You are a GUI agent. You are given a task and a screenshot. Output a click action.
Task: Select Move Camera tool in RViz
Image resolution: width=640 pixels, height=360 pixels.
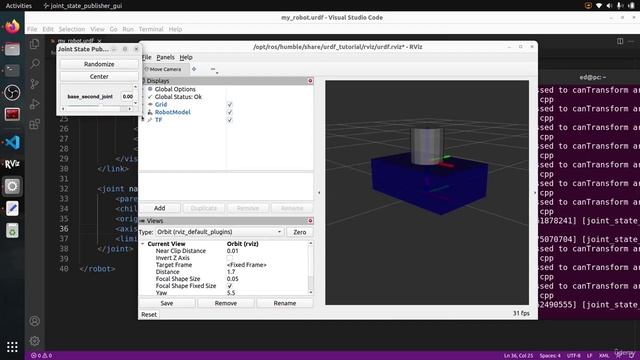pyautogui.click(x=163, y=69)
